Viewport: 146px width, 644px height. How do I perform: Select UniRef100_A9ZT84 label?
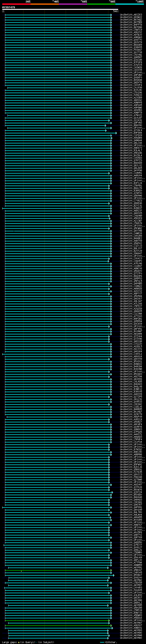131,376
